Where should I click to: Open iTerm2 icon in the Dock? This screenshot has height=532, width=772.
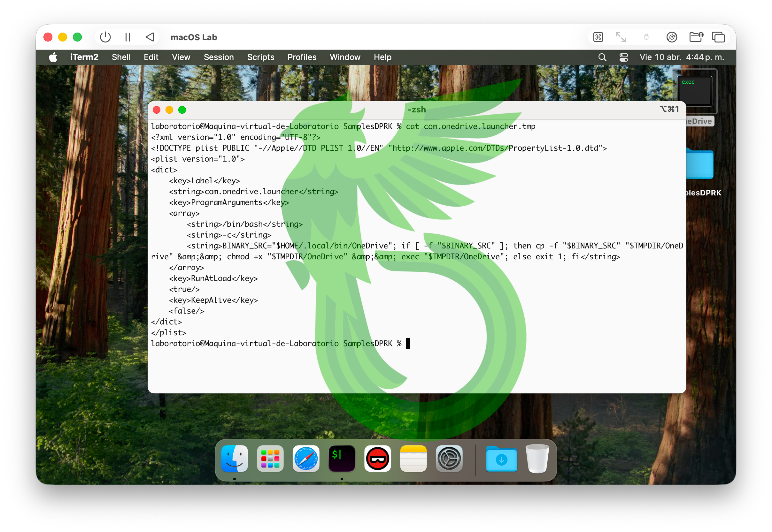click(x=342, y=459)
